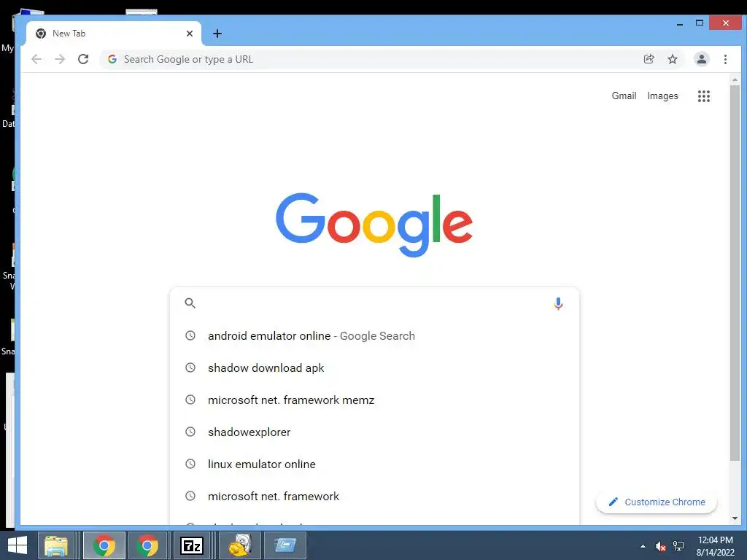Switch to the first Chrome taskbar icon

(x=104, y=545)
